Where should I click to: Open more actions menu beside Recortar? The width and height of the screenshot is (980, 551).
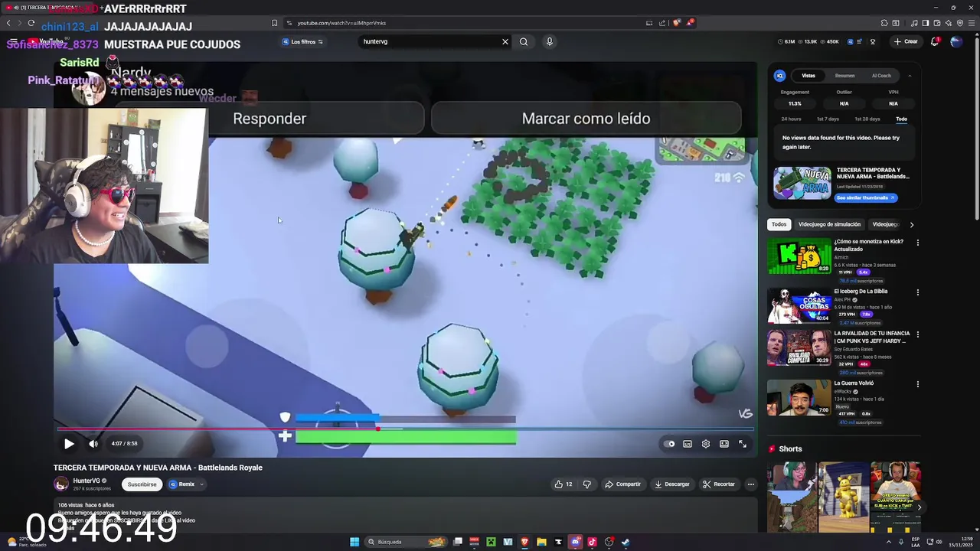click(x=751, y=484)
